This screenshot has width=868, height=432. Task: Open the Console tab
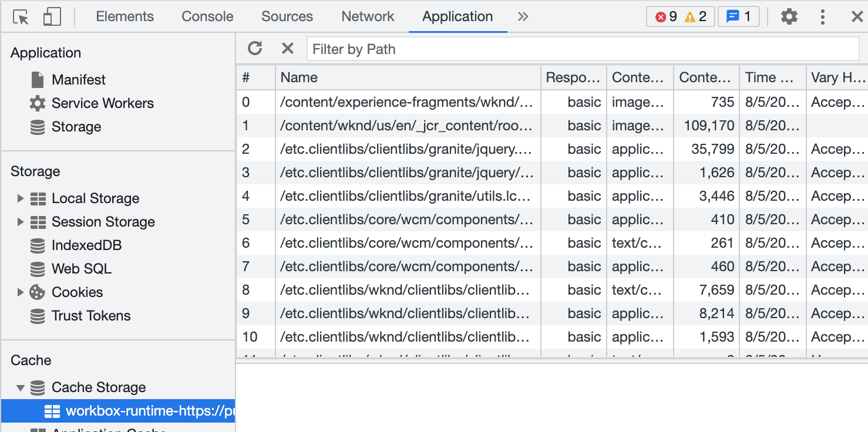[x=207, y=16]
